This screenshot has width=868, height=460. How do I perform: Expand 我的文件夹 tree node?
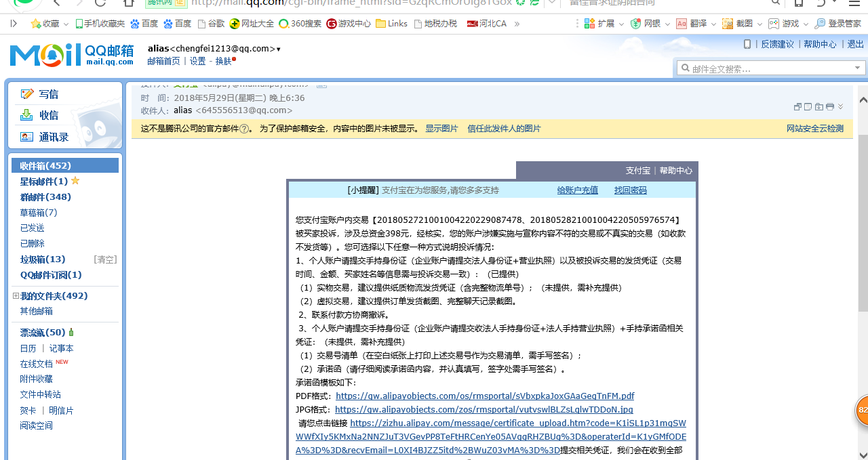(16, 296)
